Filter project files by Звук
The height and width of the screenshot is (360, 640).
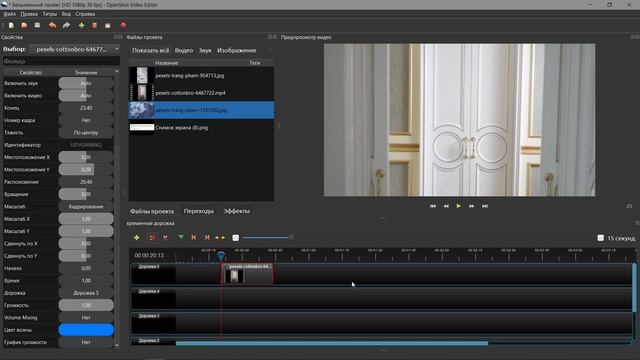point(205,50)
